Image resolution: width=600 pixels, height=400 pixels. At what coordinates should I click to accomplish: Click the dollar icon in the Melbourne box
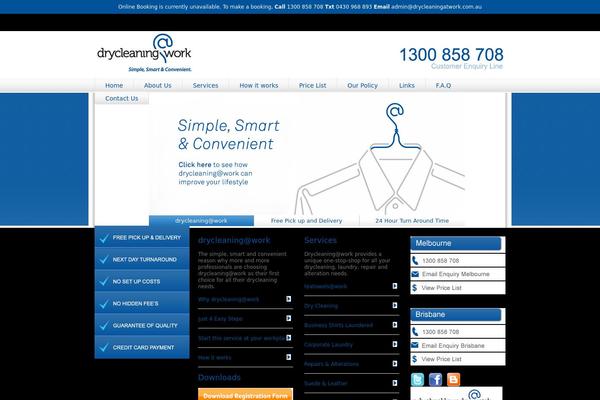pos(414,287)
